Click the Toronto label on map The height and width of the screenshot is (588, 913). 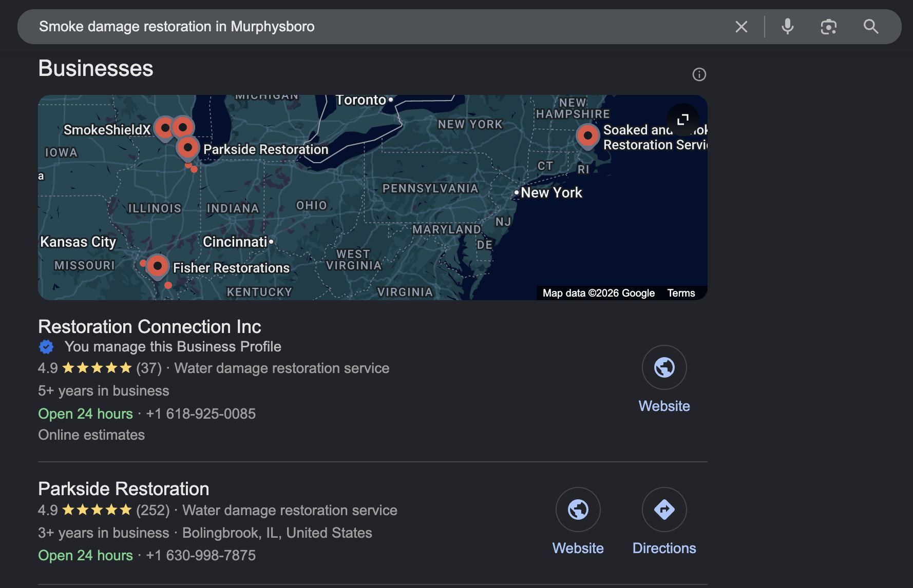tap(360, 100)
